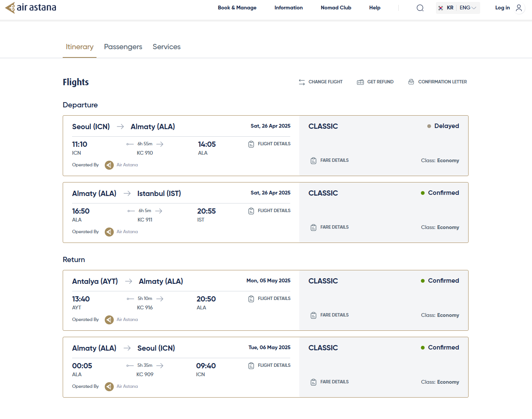
Task: Open the Book & Manage menu
Action: [237, 8]
